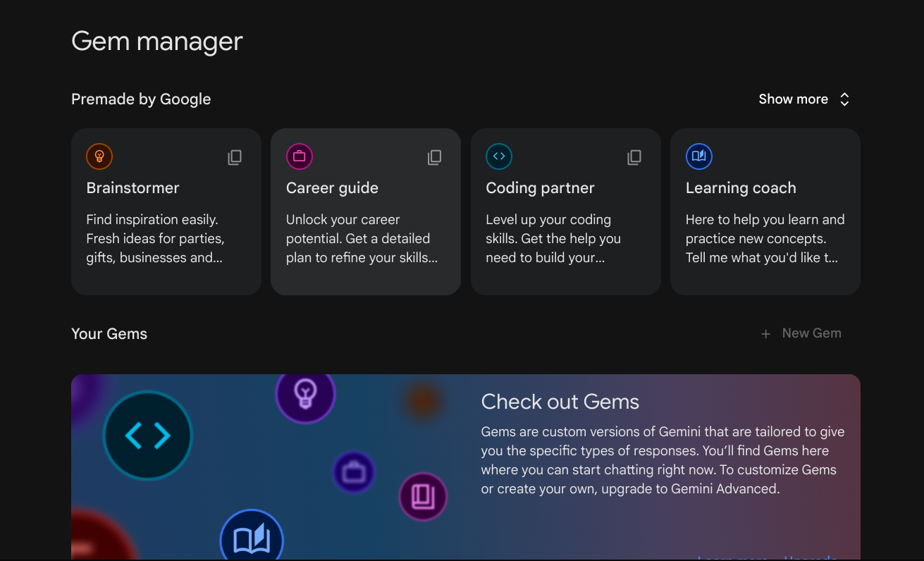This screenshot has height=561, width=924.
Task: Create a New Gem
Action: click(x=801, y=333)
